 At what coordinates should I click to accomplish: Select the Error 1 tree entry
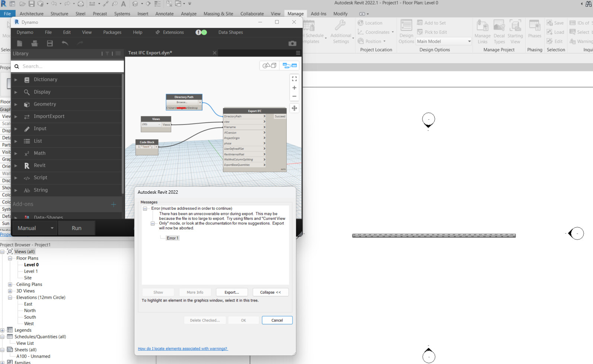click(173, 238)
